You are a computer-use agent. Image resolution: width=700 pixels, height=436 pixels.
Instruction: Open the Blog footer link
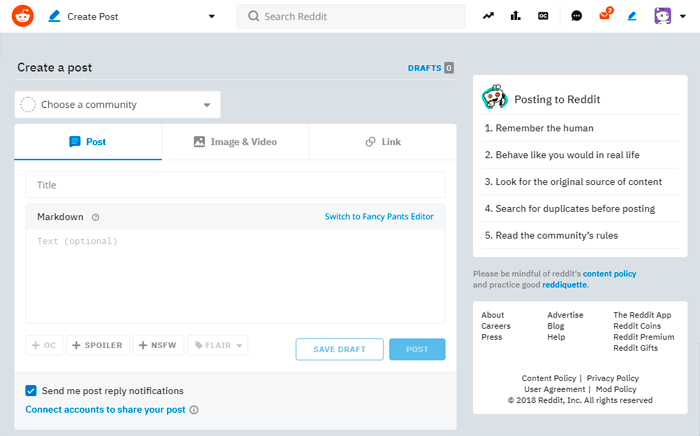(x=556, y=326)
